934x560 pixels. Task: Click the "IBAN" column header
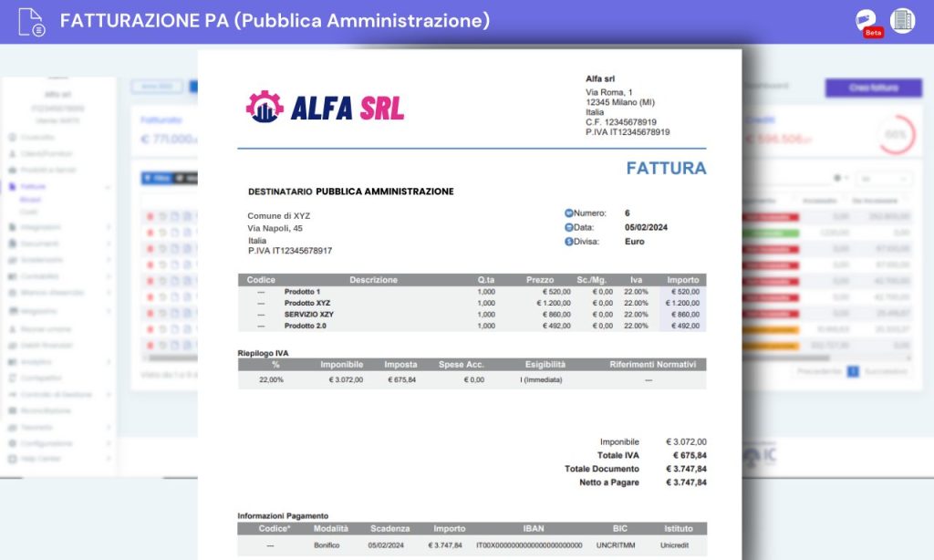533,528
